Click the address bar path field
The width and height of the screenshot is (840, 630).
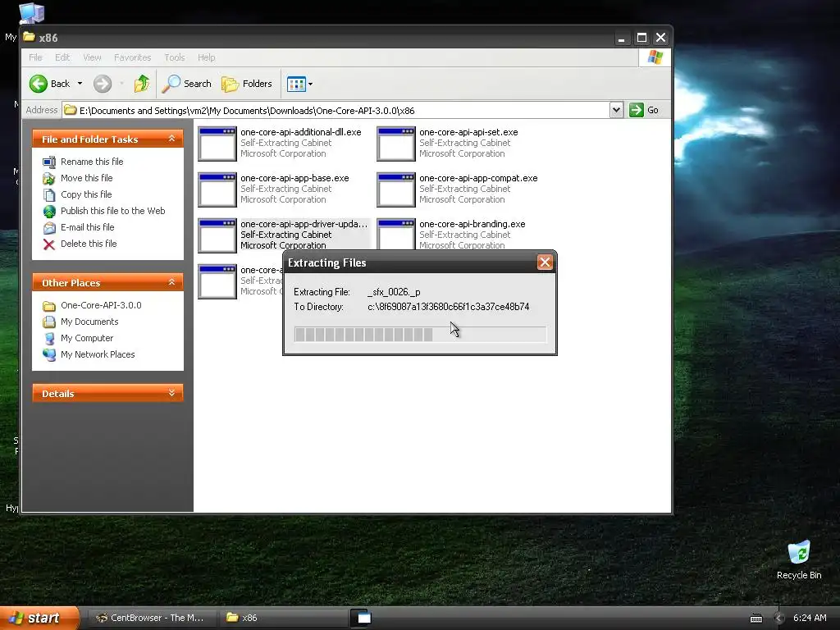(336, 111)
